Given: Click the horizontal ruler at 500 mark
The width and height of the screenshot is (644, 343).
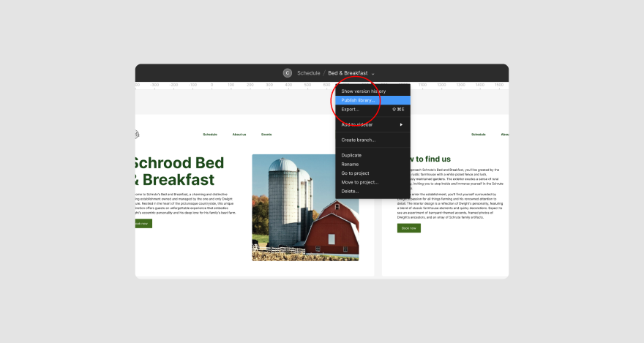Looking at the screenshot, I should click(x=307, y=86).
